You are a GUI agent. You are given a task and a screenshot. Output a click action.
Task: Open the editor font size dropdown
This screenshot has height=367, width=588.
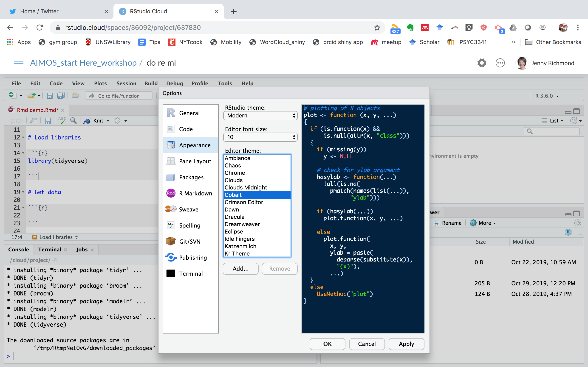[260, 137]
